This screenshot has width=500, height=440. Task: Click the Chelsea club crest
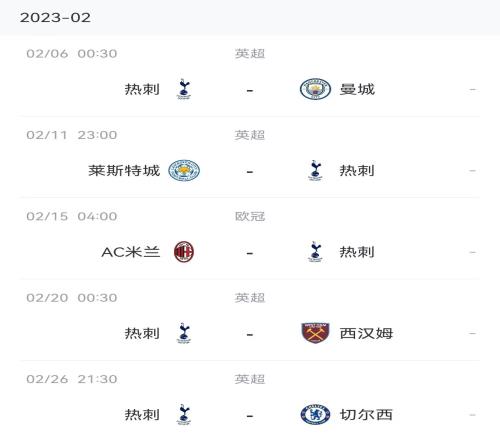[x=315, y=414]
